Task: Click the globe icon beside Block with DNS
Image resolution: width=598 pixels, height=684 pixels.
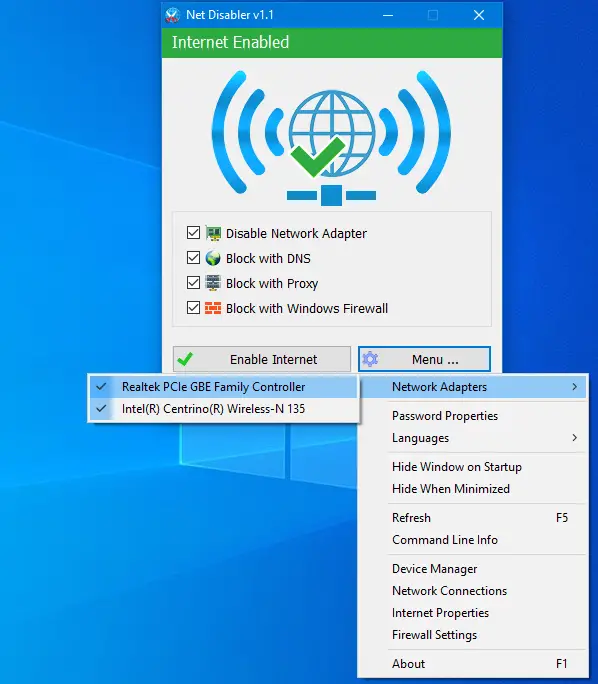Action: point(213,258)
